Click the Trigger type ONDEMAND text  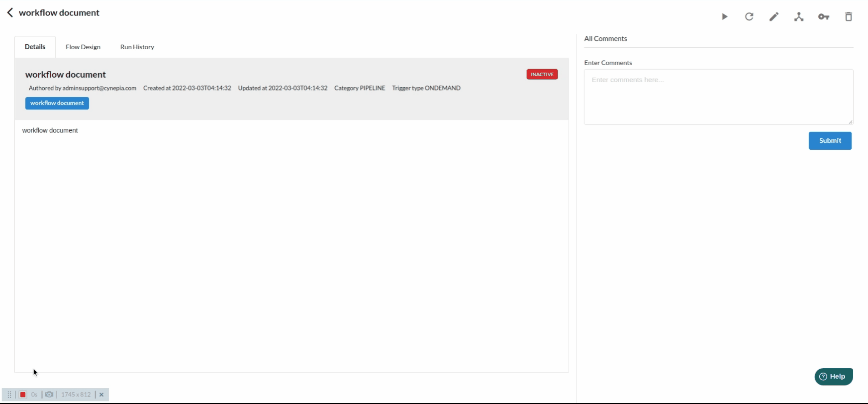coord(426,88)
